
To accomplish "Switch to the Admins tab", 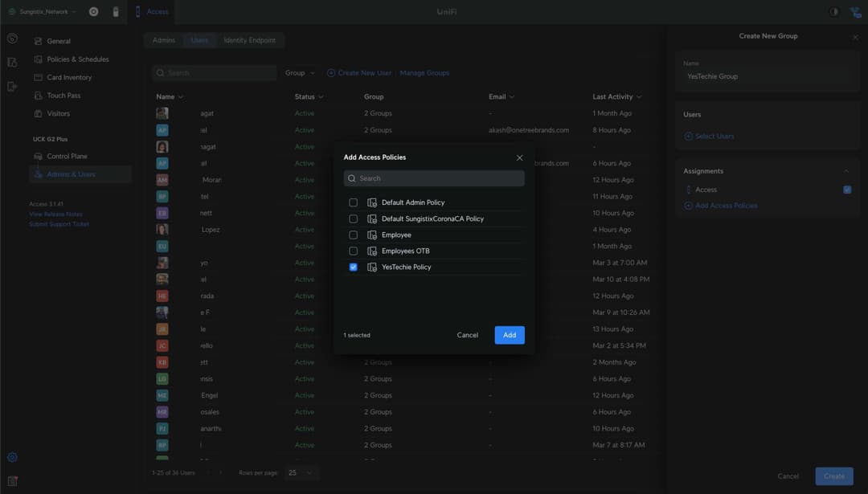I will [x=164, y=40].
